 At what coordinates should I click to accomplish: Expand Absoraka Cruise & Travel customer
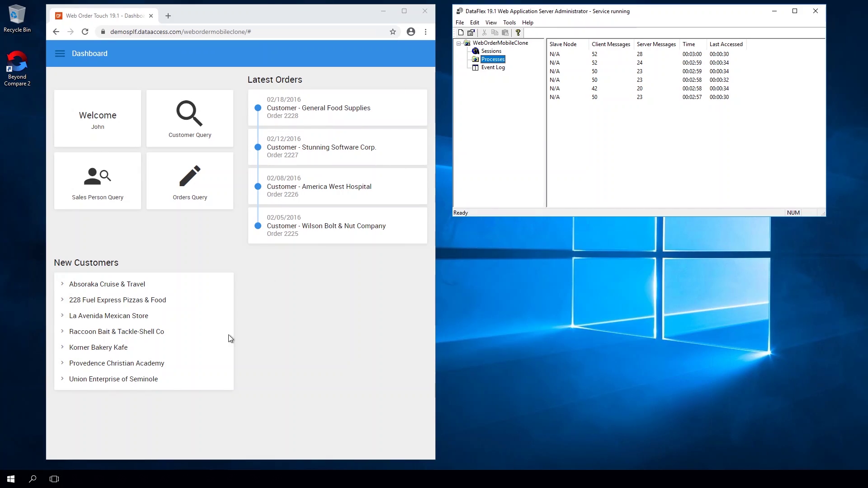click(x=62, y=284)
